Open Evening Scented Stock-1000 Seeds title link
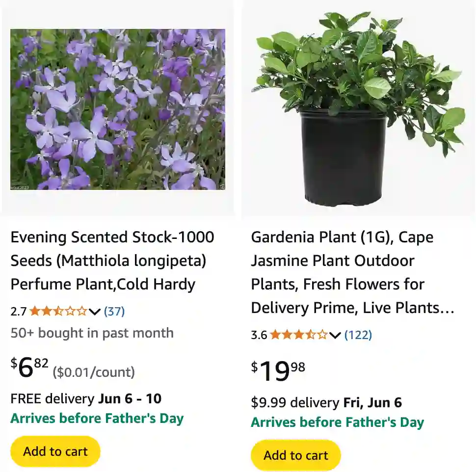Image resolution: width=476 pixels, height=472 pixels. coord(112,261)
